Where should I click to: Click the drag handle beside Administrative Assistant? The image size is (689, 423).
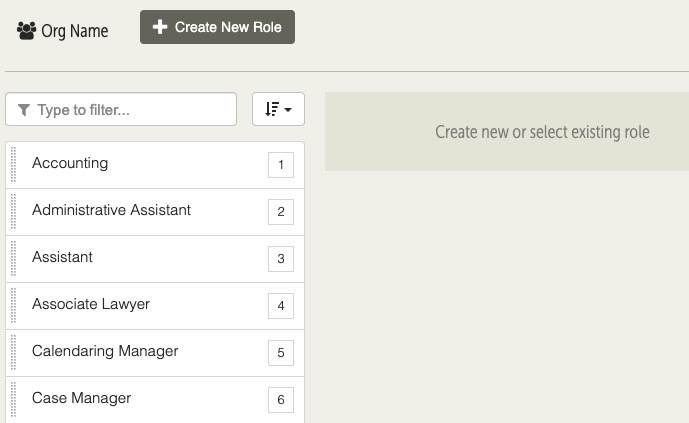click(13, 212)
